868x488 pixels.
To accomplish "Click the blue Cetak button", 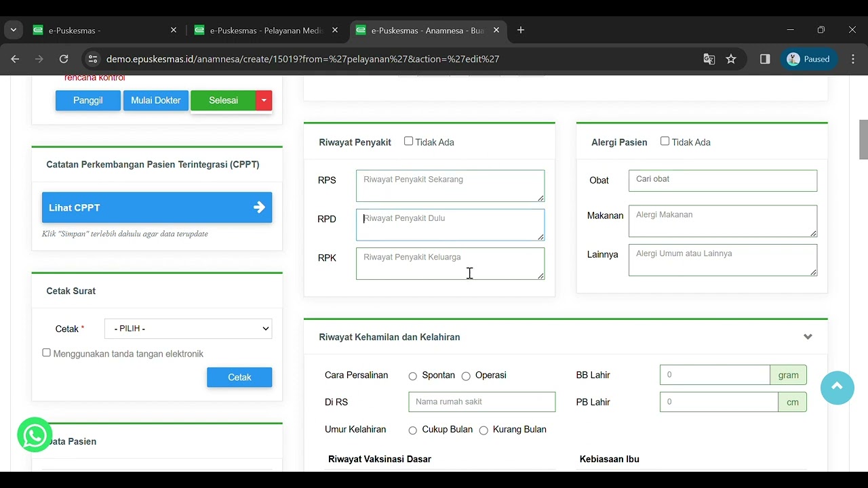I will 239,378.
